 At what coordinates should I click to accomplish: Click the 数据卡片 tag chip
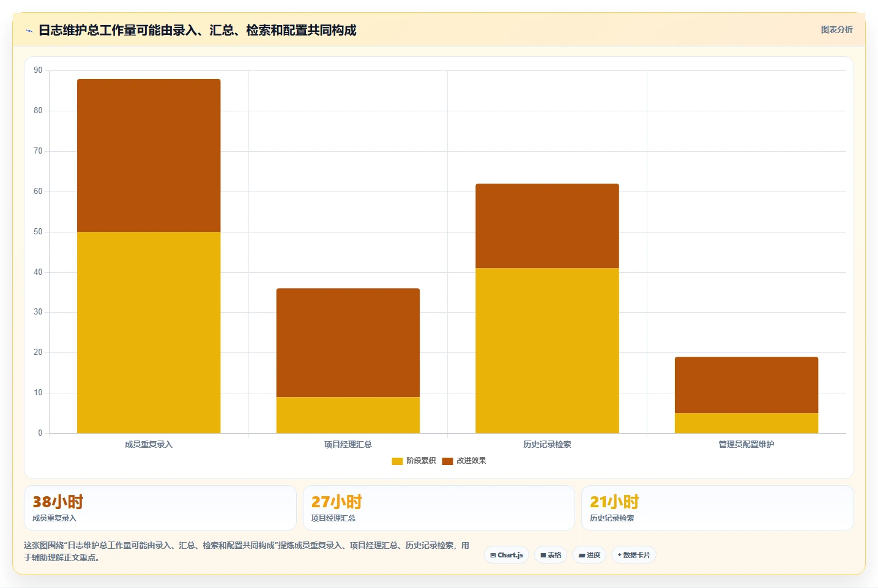tap(634, 555)
